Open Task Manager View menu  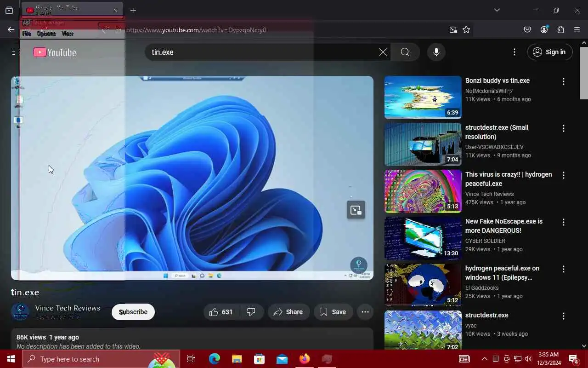tap(68, 34)
